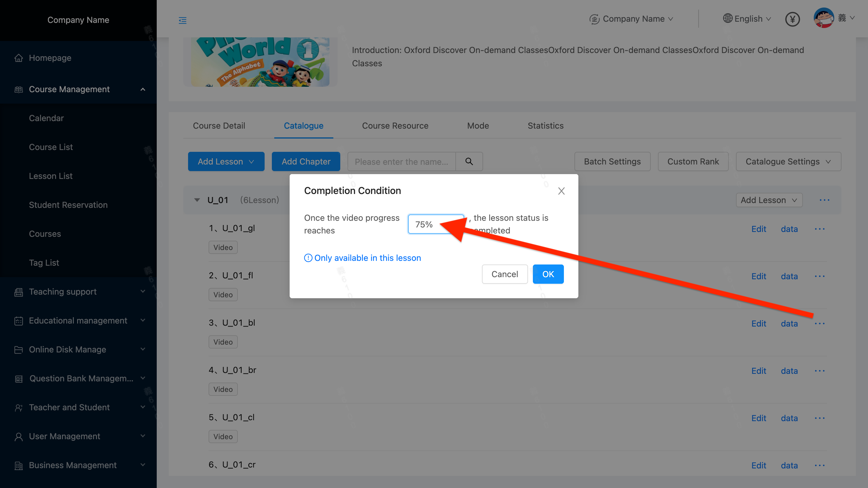Click the sidebar collapse icon in the header
The image size is (868, 488).
tap(182, 20)
